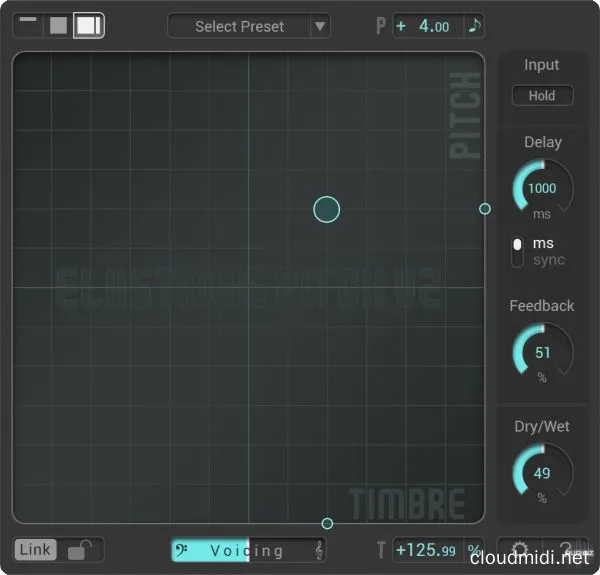The image size is (600, 575).
Task: Toggle the Hold input button
Action: tap(542, 96)
